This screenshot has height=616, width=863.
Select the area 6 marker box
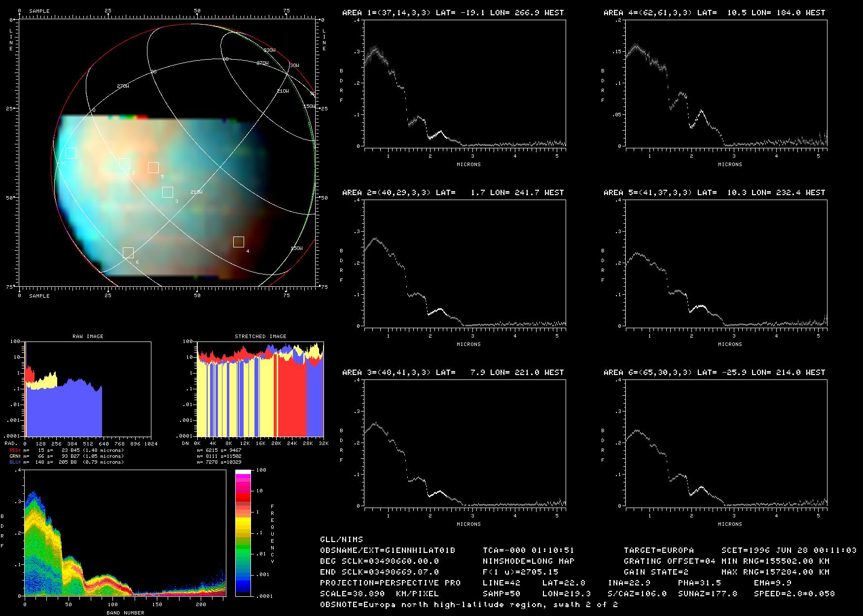(x=128, y=253)
